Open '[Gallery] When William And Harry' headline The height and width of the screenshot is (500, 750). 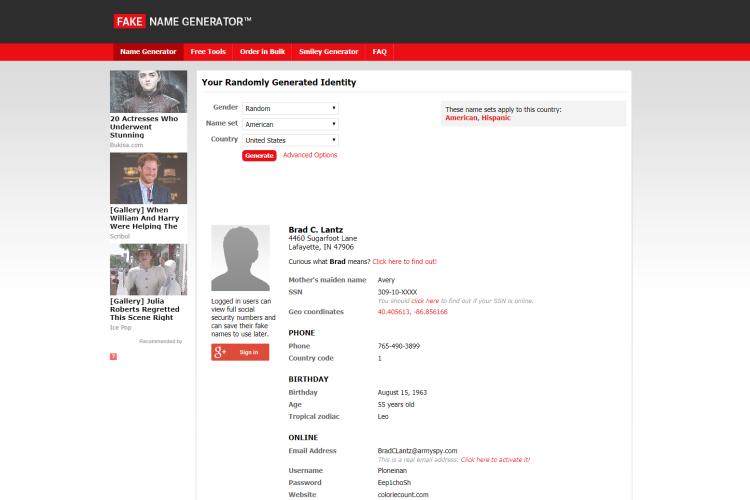click(144, 218)
